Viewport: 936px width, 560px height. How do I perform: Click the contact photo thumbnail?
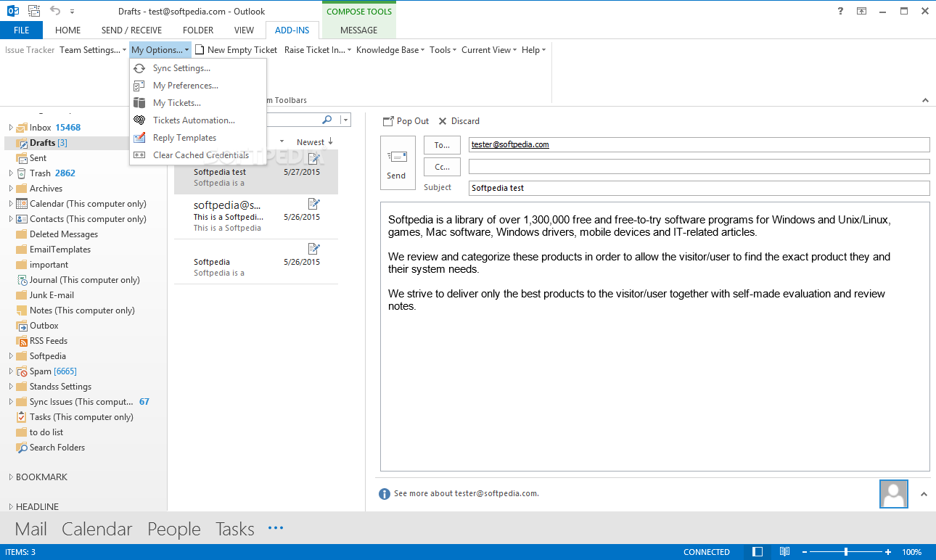[x=894, y=494]
